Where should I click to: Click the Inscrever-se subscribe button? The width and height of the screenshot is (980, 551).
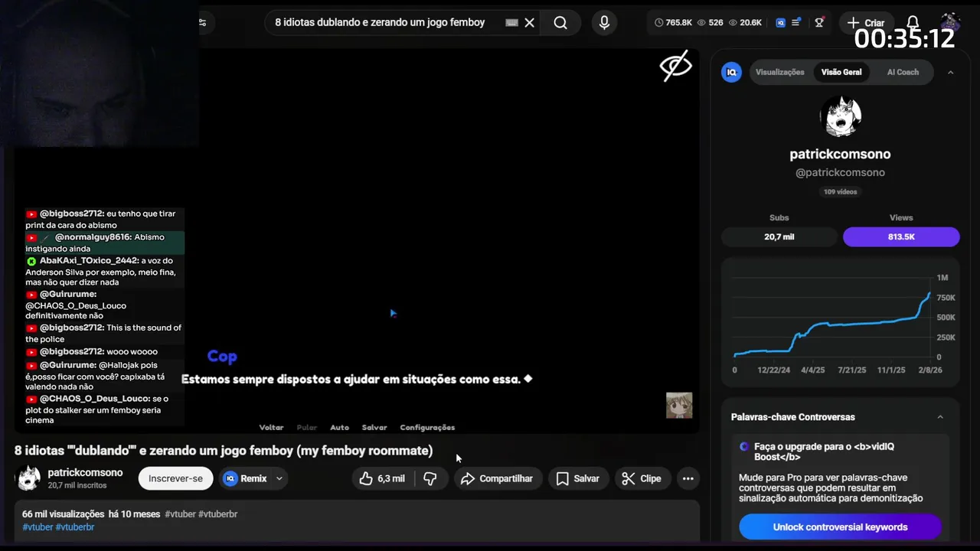tap(175, 478)
